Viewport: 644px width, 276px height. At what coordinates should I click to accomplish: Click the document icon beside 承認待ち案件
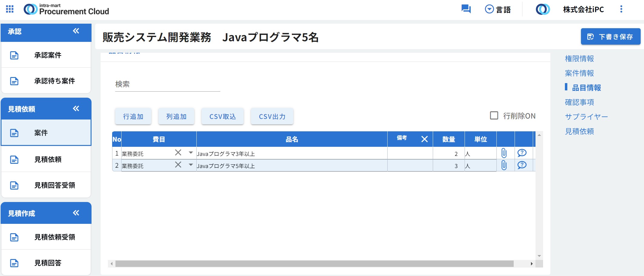pos(14,81)
